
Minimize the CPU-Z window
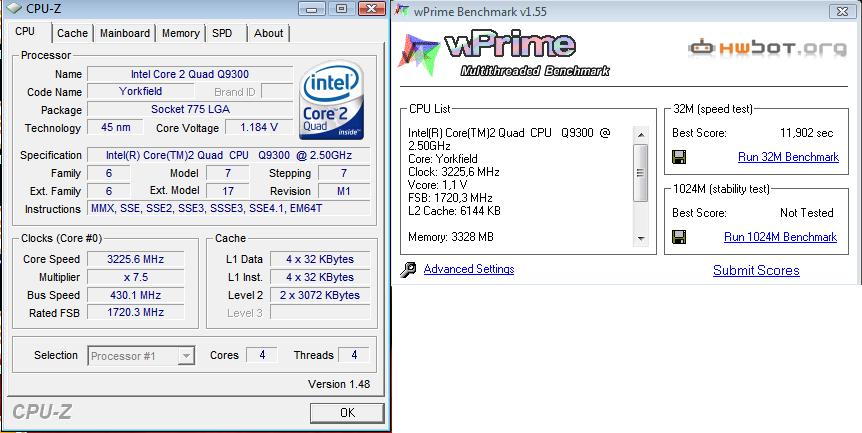[x=312, y=9]
